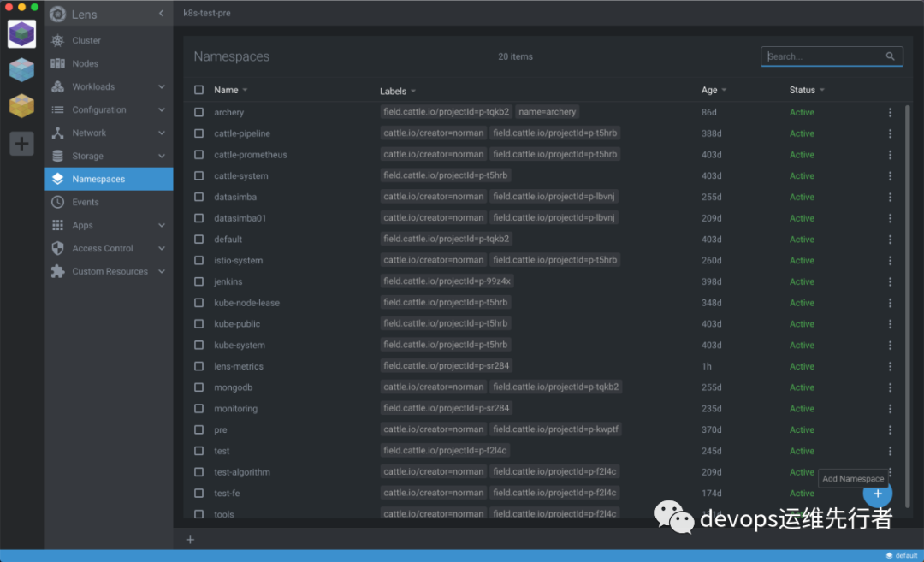Check the default namespace checkbox
This screenshot has height=562, width=924.
pos(199,240)
